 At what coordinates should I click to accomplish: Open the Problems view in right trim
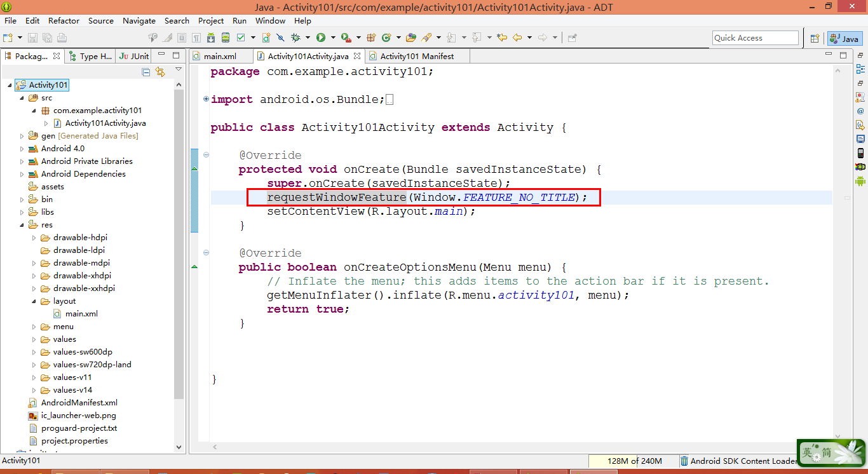[x=860, y=97]
